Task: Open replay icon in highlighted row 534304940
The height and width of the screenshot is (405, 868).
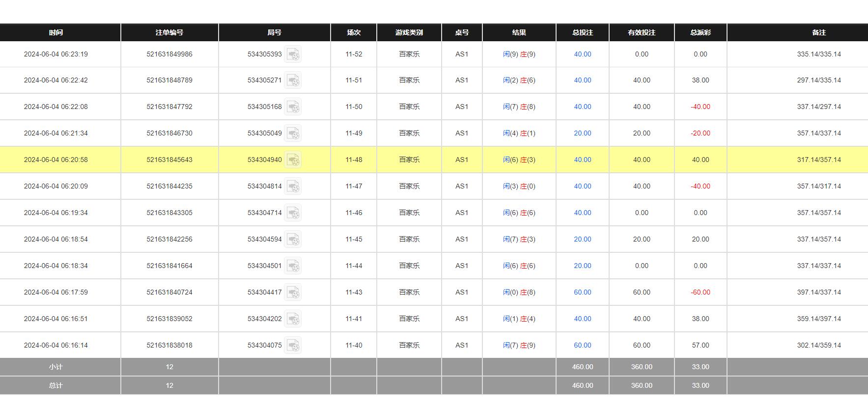Action: (293, 160)
